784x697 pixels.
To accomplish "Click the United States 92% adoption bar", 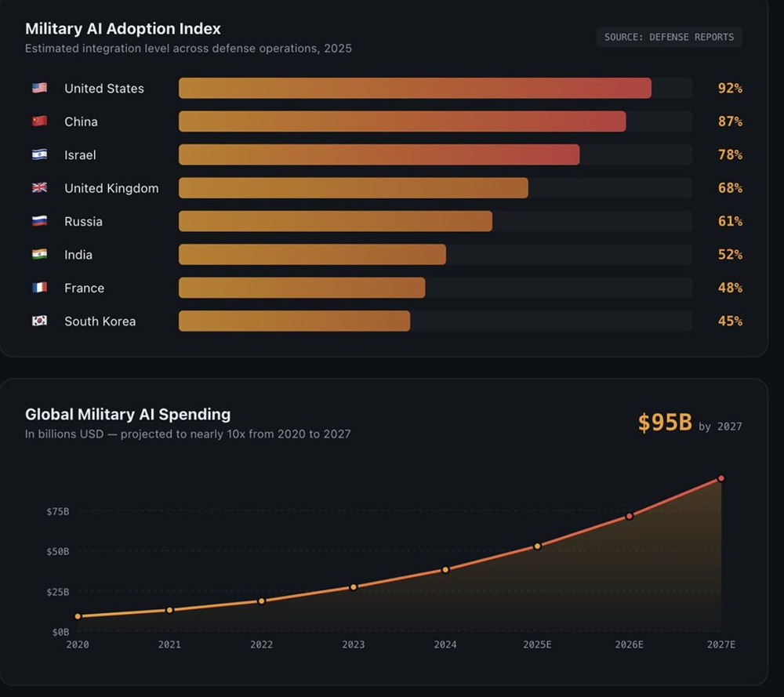I will [x=415, y=88].
